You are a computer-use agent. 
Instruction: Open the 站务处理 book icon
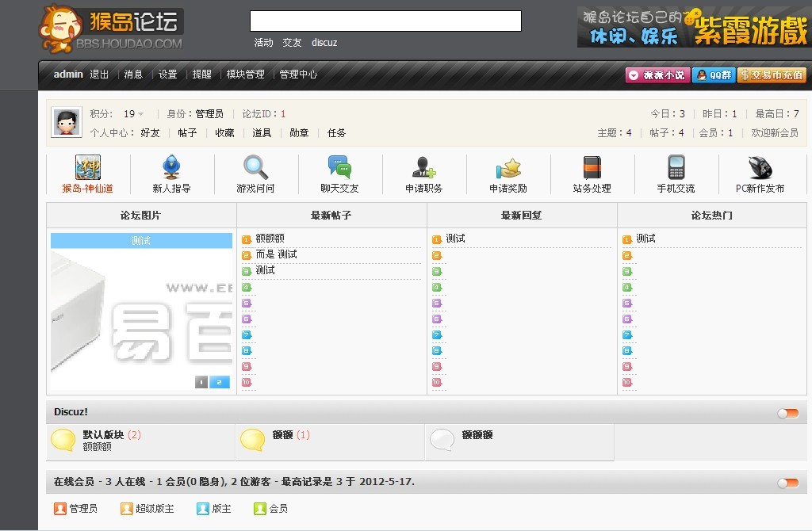[x=592, y=168]
